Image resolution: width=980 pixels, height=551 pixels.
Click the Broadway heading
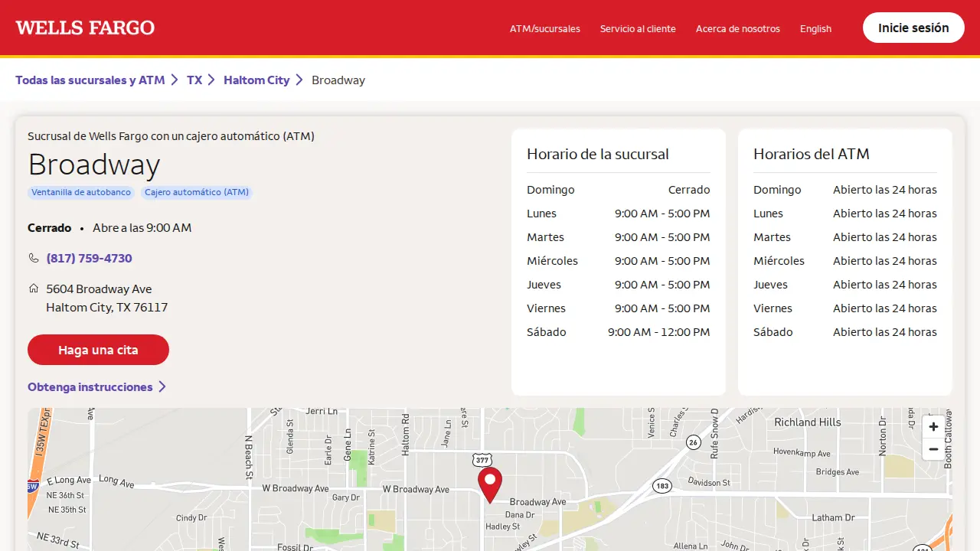pos(94,165)
